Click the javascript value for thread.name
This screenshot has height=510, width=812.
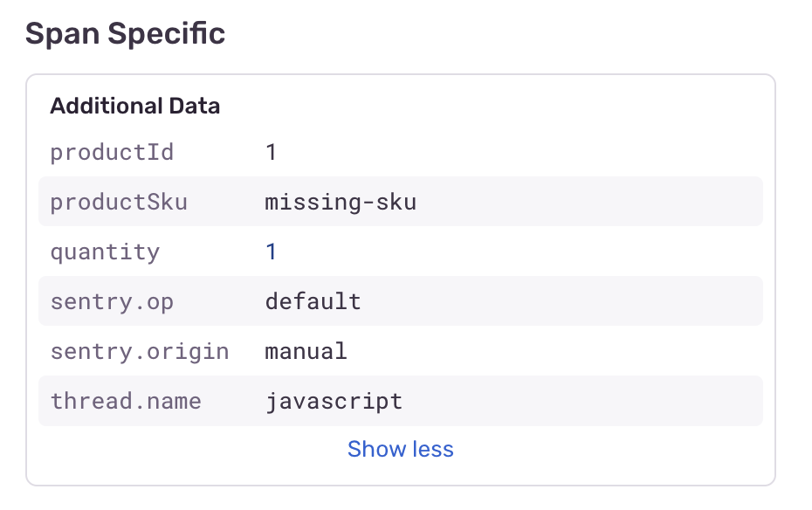(x=334, y=401)
